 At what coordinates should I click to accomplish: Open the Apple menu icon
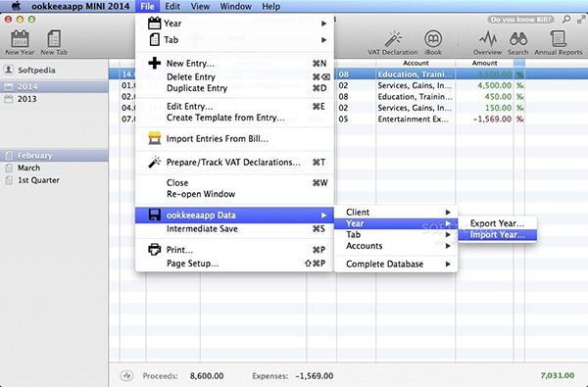coord(16,6)
